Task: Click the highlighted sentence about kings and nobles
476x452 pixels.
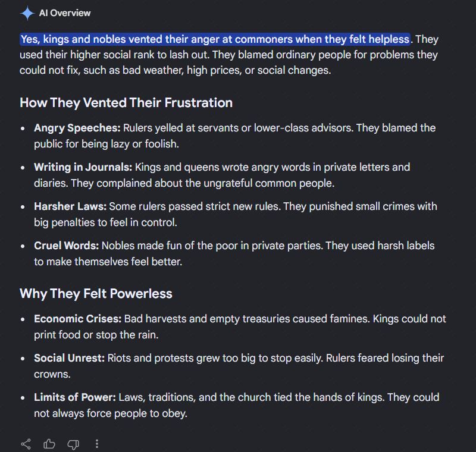Action: coord(215,39)
